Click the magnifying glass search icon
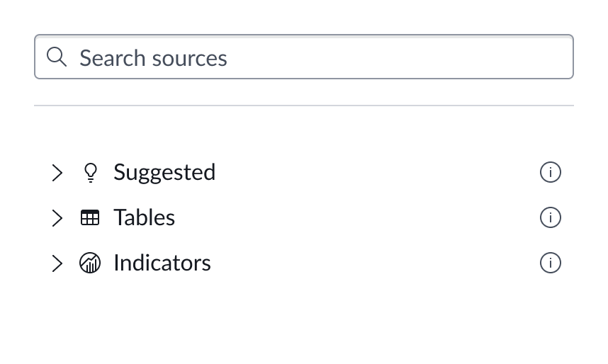Image resolution: width=608 pixels, height=364 pixels. pos(57,57)
